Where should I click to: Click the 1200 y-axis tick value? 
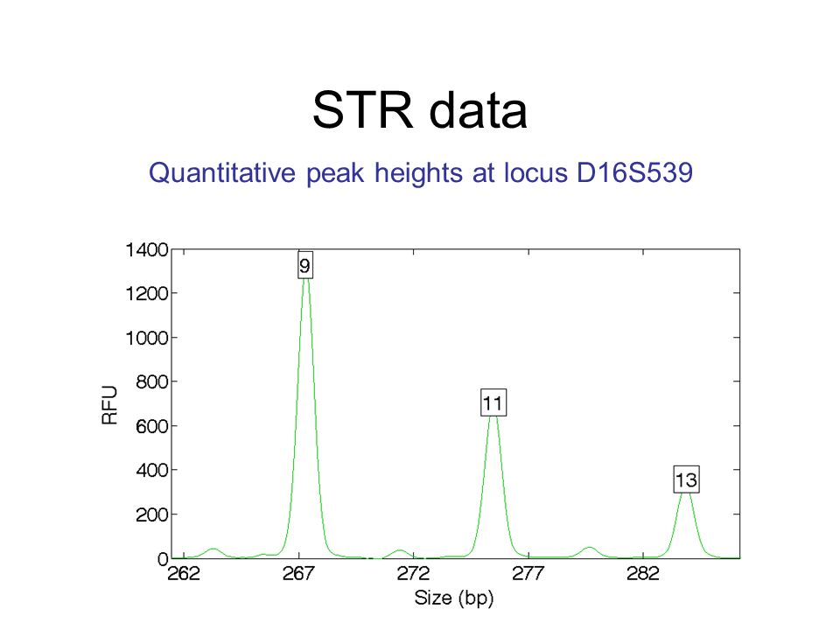click(x=147, y=294)
